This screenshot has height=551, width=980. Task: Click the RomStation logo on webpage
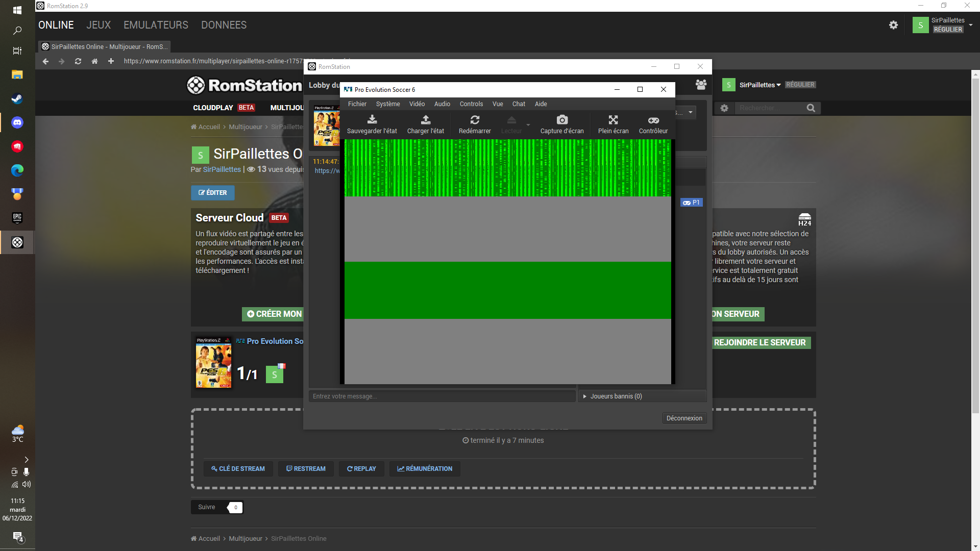[244, 85]
